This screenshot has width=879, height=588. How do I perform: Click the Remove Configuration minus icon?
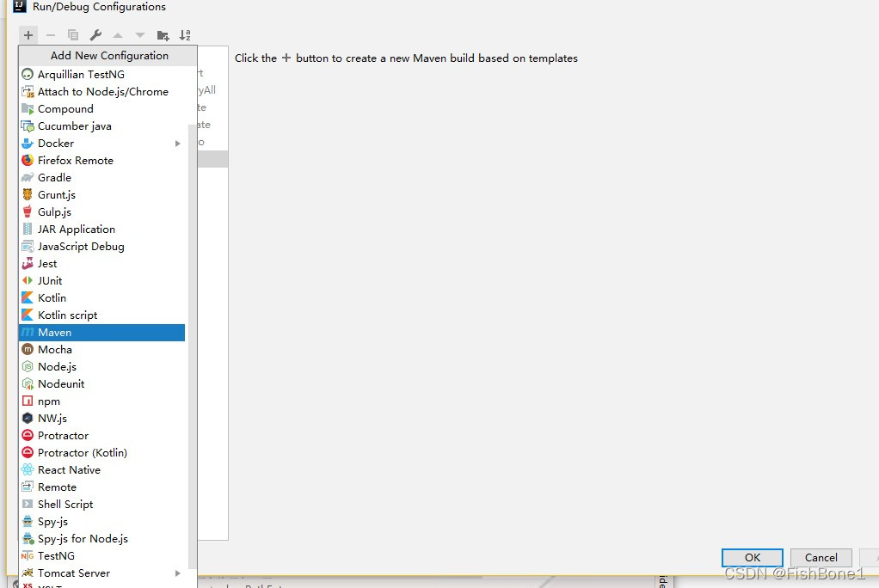click(51, 35)
